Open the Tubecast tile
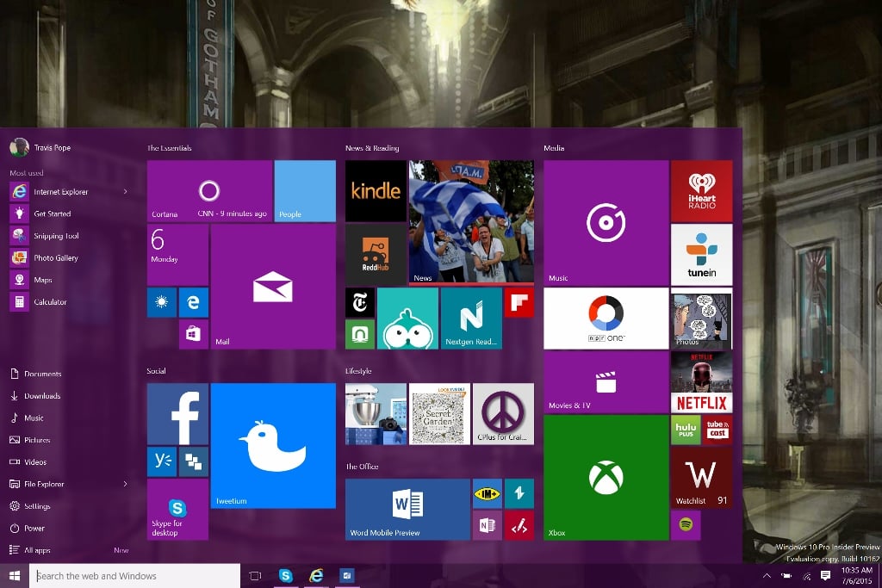The width and height of the screenshot is (882, 588). (x=717, y=430)
